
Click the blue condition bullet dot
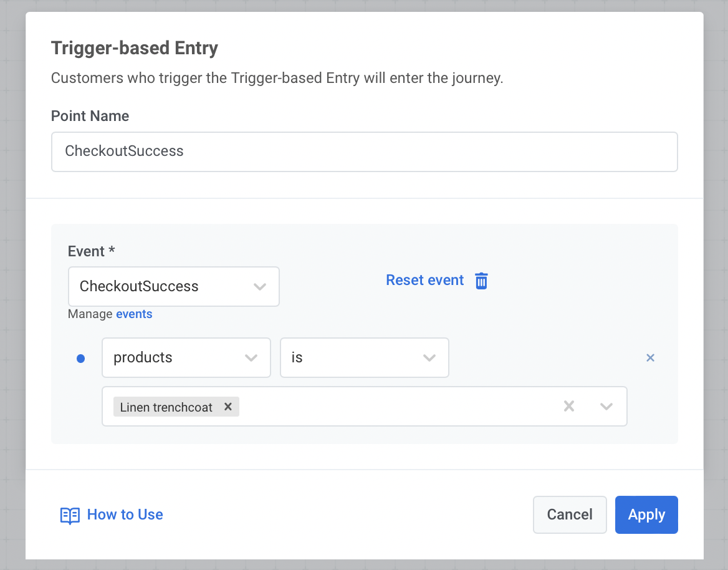tap(80, 358)
